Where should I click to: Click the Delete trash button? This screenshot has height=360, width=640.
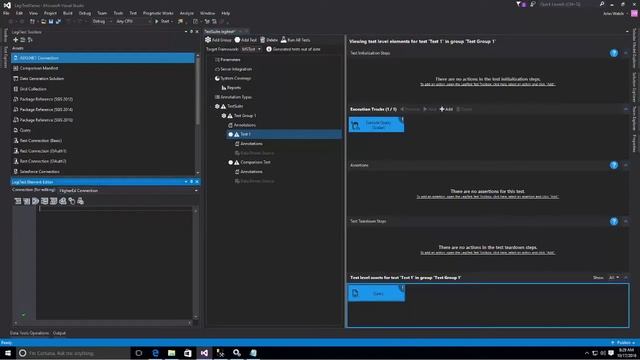(269, 40)
